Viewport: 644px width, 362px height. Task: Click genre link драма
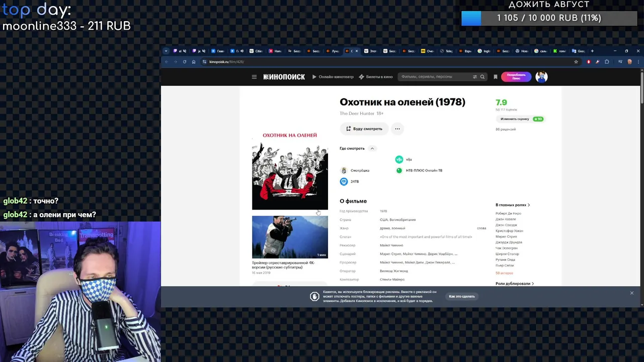384,228
